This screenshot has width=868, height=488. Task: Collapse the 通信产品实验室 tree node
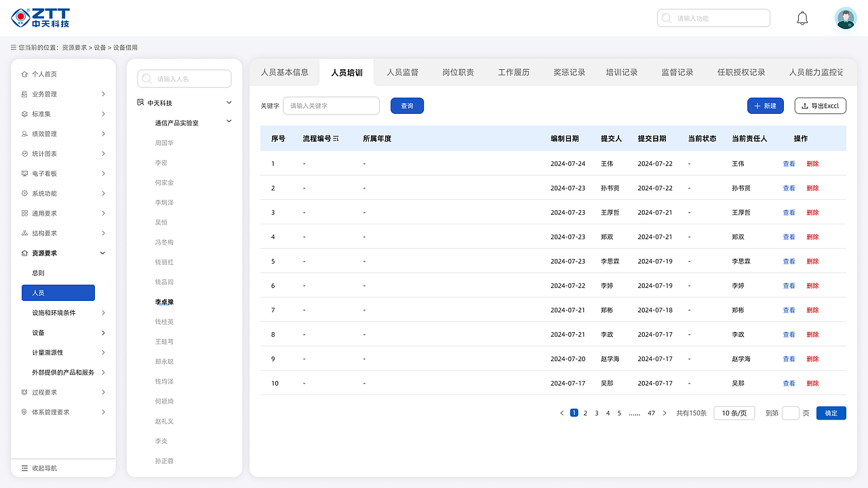click(229, 121)
